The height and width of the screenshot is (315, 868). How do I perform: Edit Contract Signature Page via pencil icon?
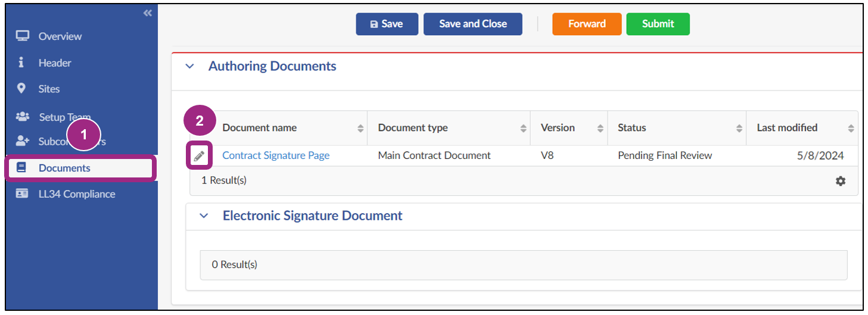click(x=200, y=156)
